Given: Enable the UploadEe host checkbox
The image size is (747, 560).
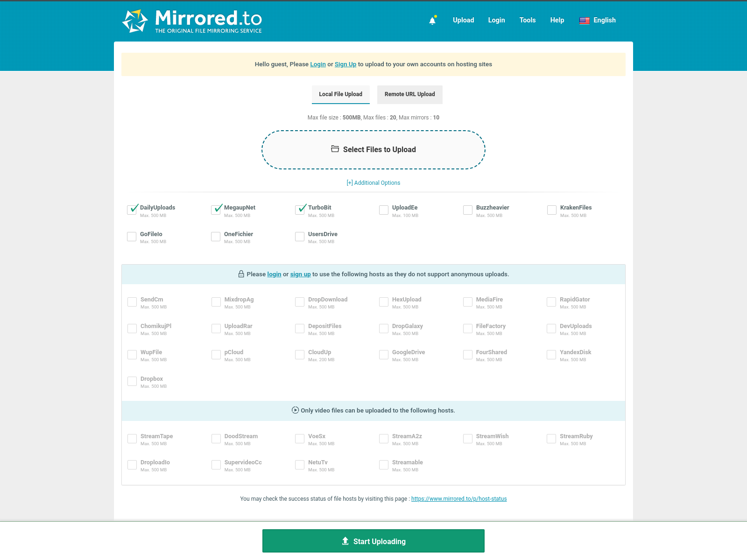Looking at the screenshot, I should click(x=384, y=210).
